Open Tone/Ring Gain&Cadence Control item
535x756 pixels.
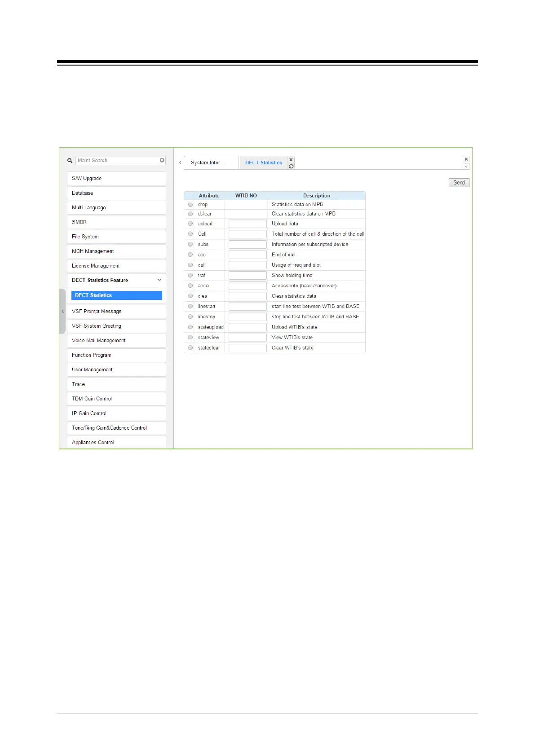coord(116,428)
